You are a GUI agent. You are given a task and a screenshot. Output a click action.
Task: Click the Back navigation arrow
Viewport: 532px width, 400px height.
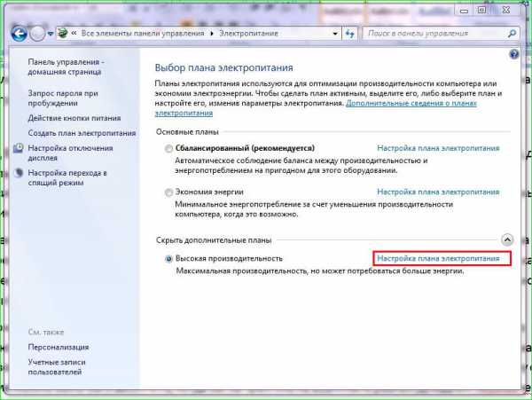(19, 34)
